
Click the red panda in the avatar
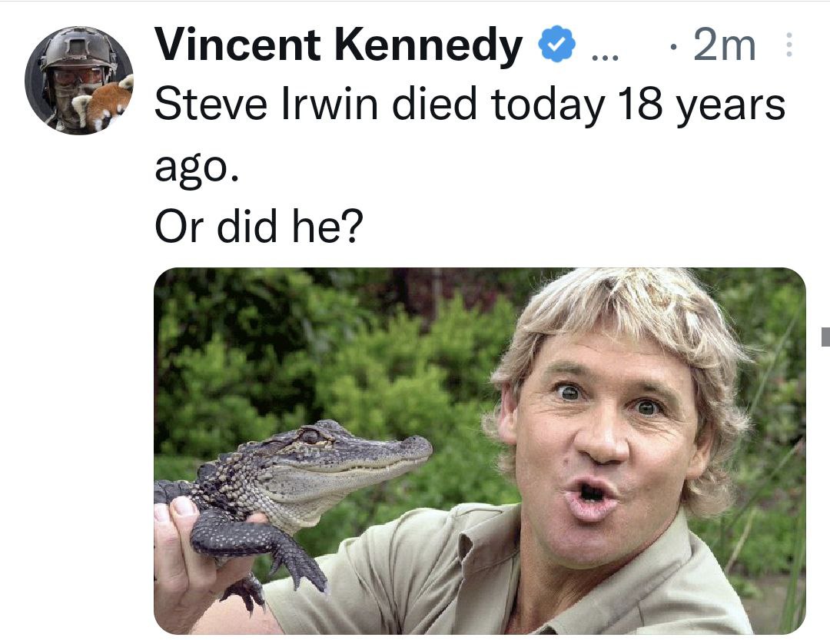point(106,105)
